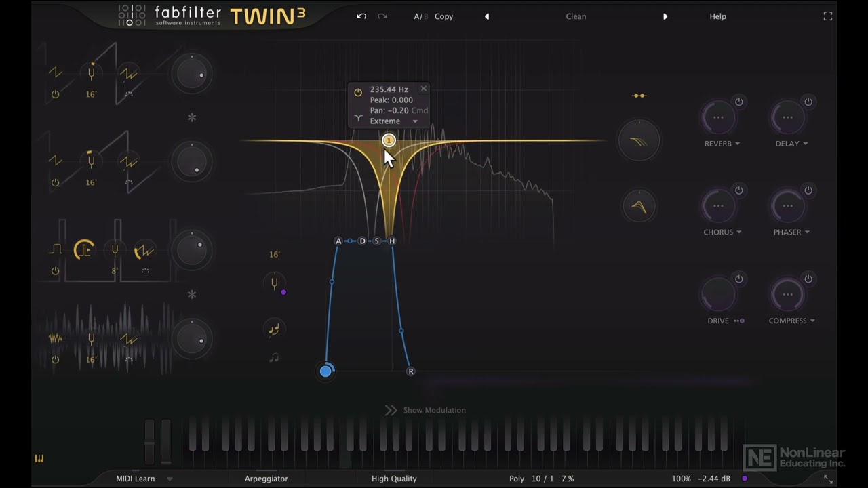The height and width of the screenshot is (488, 868).
Task: Bypass filter 1 with popup power button
Action: click(358, 92)
